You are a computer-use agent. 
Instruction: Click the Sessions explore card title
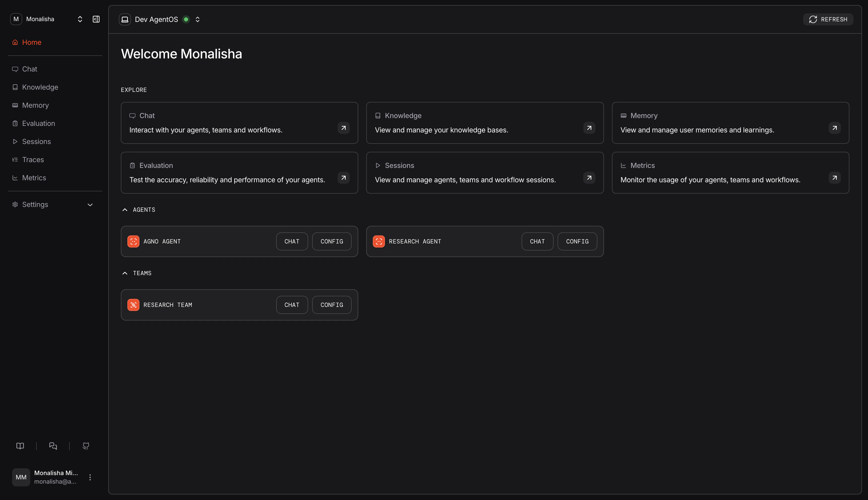tap(399, 165)
